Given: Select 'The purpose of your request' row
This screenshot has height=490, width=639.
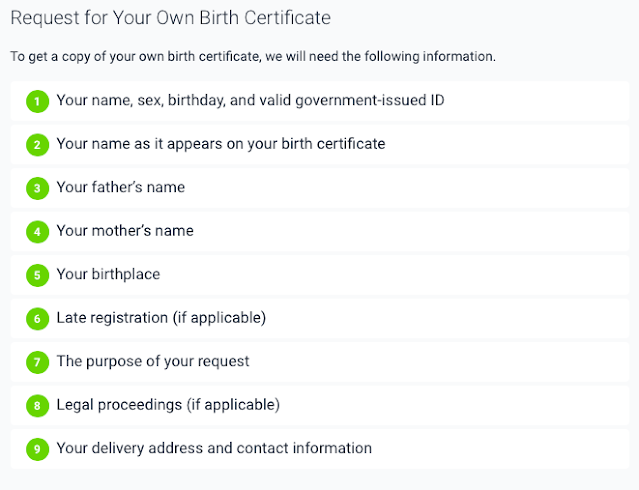Looking at the screenshot, I should pyautogui.click(x=153, y=361).
